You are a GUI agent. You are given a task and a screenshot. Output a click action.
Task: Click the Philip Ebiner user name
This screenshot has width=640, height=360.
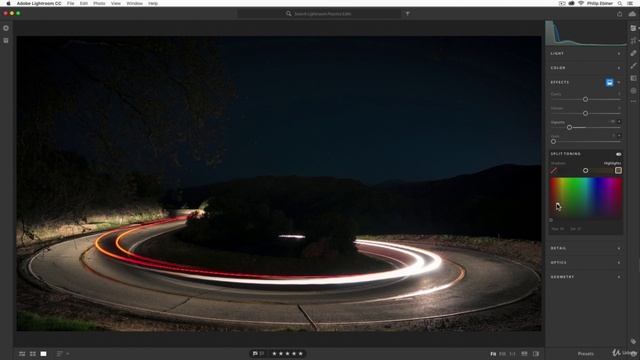(x=600, y=3)
